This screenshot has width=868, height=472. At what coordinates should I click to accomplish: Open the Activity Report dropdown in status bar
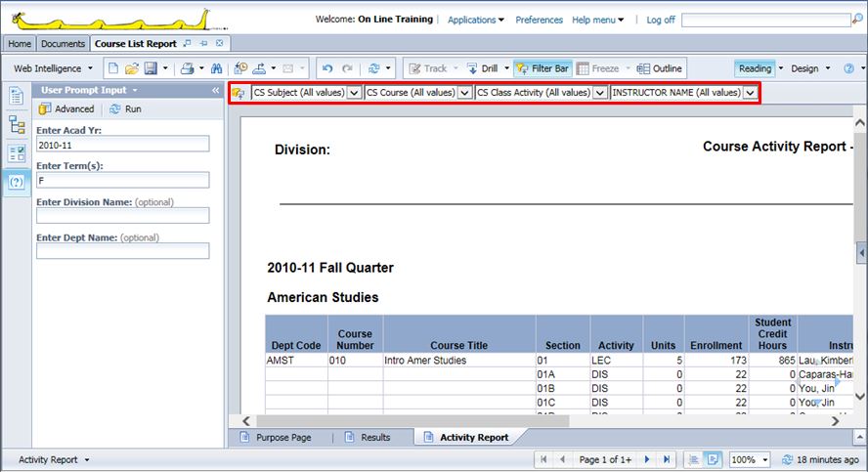54,459
